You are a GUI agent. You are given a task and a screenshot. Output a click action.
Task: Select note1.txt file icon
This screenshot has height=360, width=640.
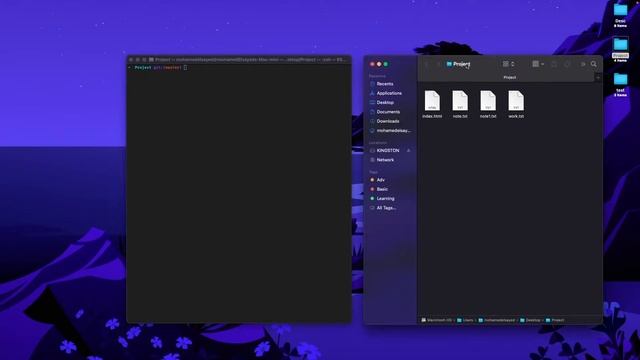coord(488,101)
